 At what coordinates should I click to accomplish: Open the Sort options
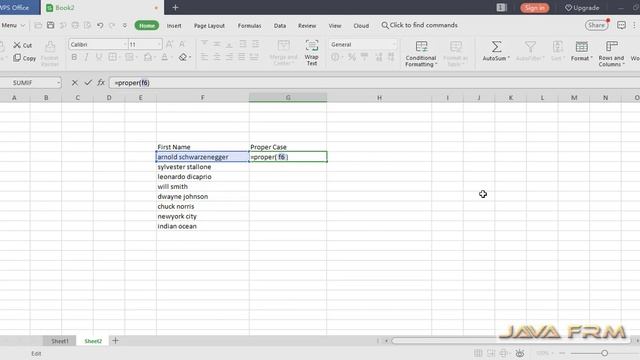558,51
